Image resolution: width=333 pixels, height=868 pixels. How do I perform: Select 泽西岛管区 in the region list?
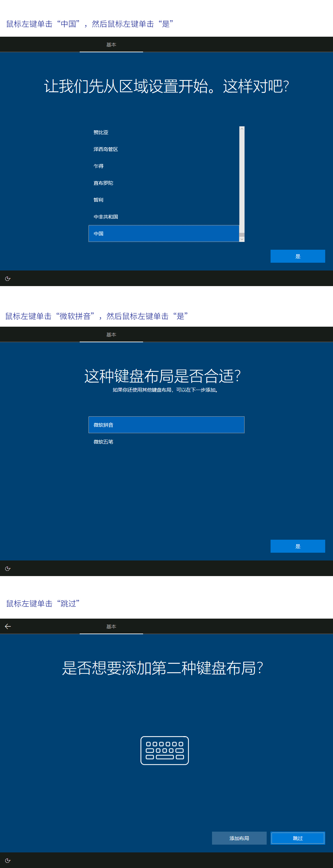tap(164, 149)
